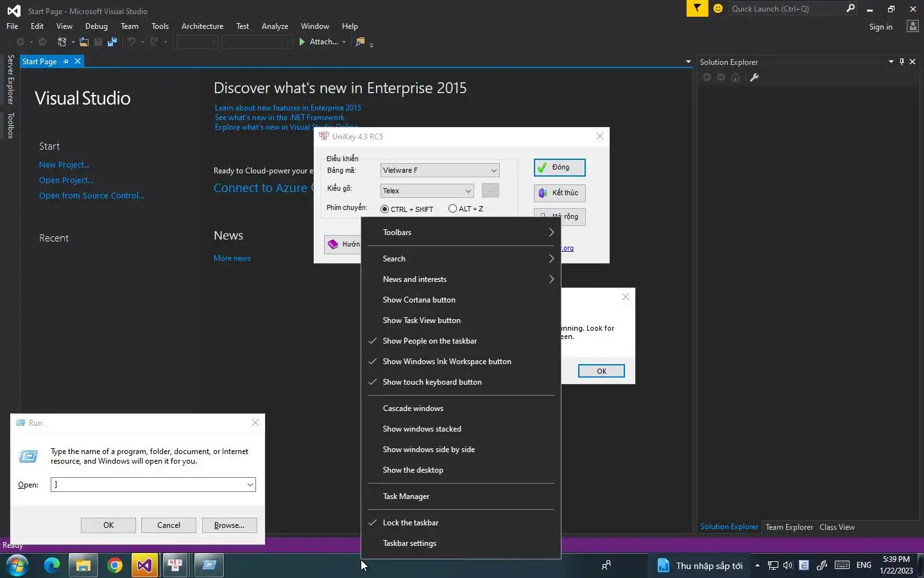Click the Đóng button in UniKey
The width and height of the screenshot is (924, 578).
pyautogui.click(x=560, y=168)
